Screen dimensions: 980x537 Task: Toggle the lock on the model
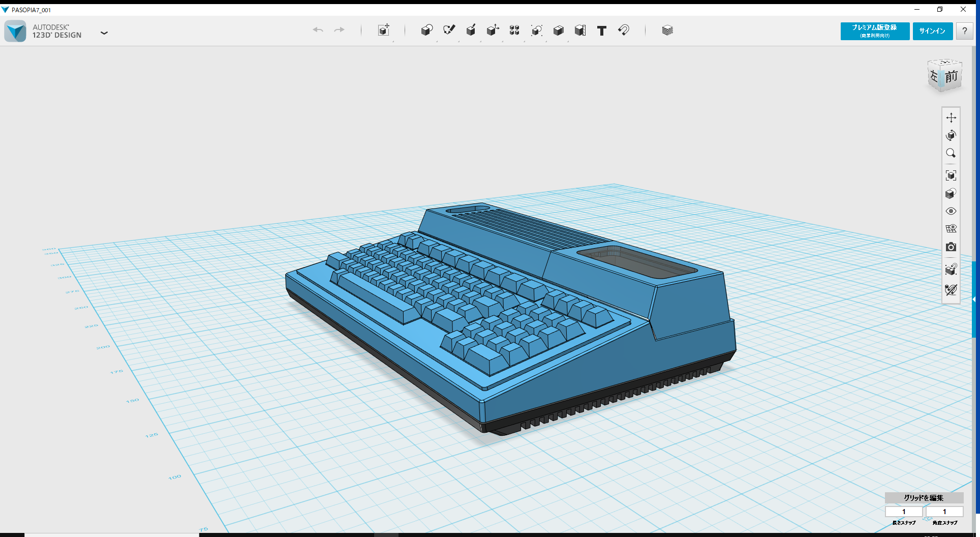[x=951, y=270]
